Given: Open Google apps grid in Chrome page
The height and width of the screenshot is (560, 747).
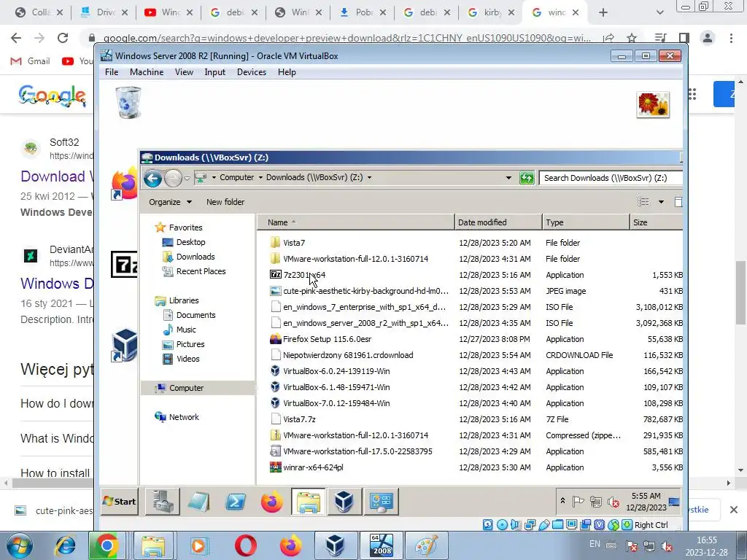Looking at the screenshot, I should click(x=692, y=94).
